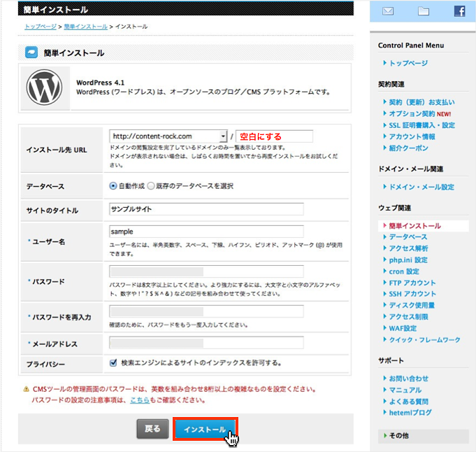This screenshot has width=476, height=452.
Task: Open データベース sidebar menu item
Action: pyautogui.click(x=408, y=236)
